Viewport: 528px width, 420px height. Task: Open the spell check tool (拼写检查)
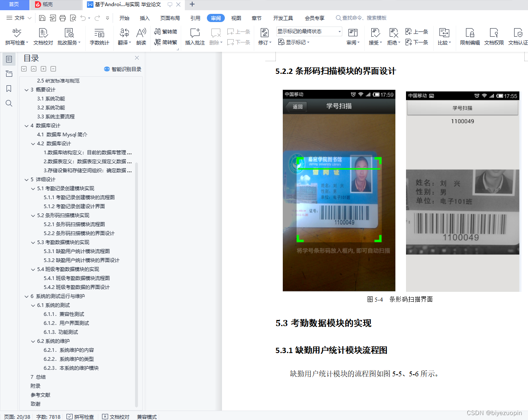pyautogui.click(x=17, y=36)
